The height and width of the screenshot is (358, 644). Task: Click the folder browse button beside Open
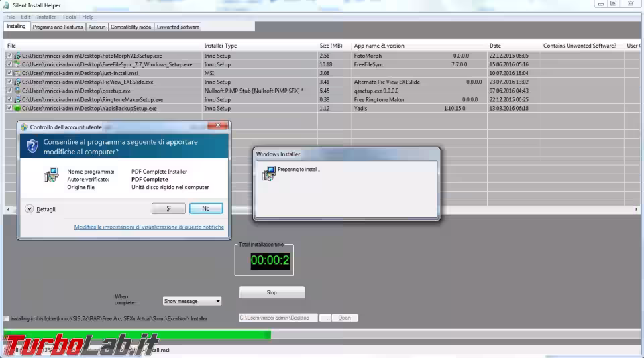coord(325,318)
